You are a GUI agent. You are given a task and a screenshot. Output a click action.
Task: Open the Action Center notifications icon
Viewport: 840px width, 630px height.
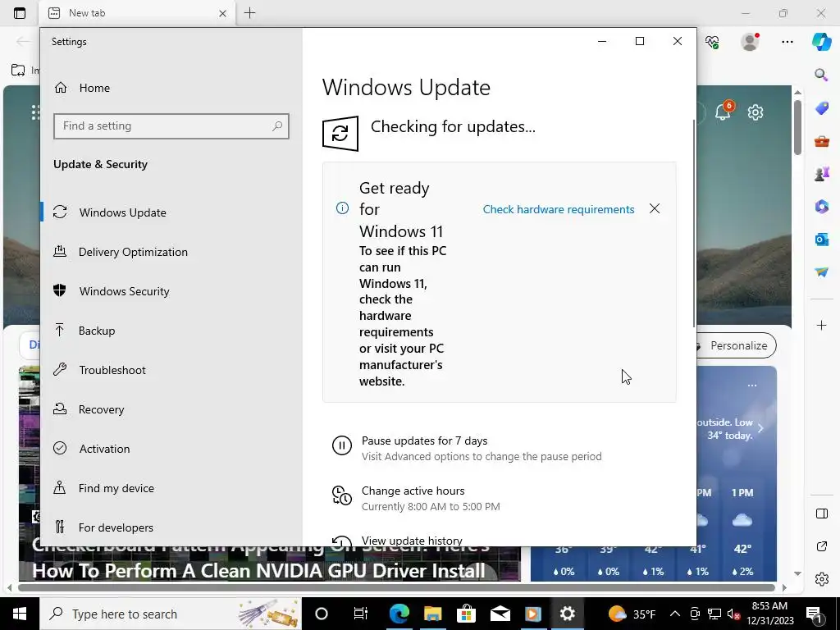pyautogui.click(x=815, y=614)
